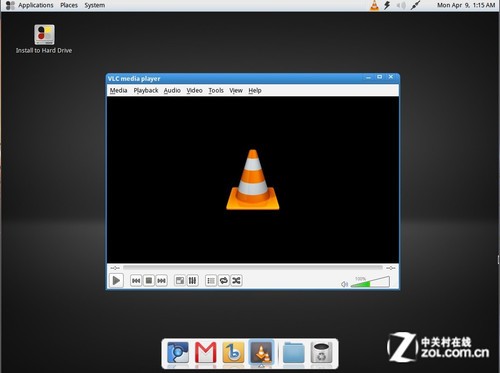Launch Gmail from the dock
500x373 pixels.
(x=206, y=352)
